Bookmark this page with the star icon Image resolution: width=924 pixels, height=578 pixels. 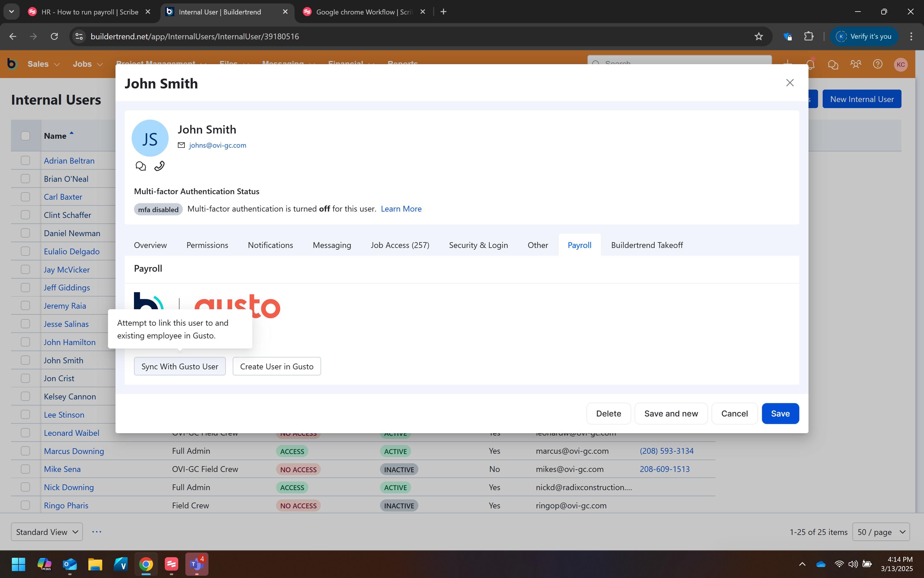coord(759,36)
